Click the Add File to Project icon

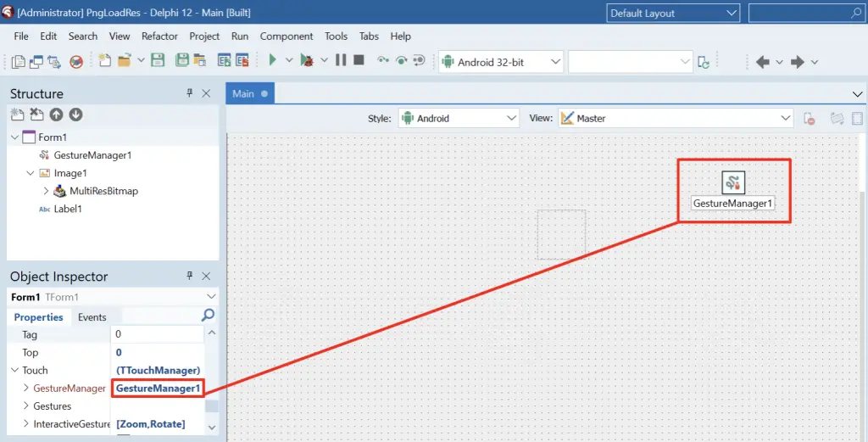tap(224, 60)
